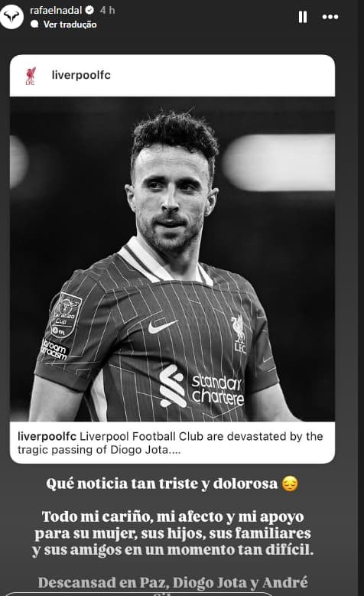Click the rafaelnadal username
Image resolution: width=364 pixels, height=596 pixels.
(x=56, y=10)
